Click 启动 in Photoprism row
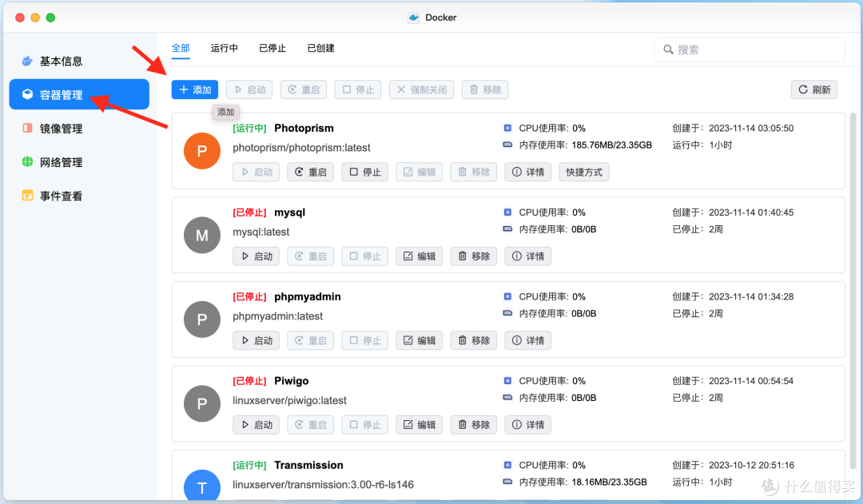Screen dimensions: 863x504 click(256, 173)
